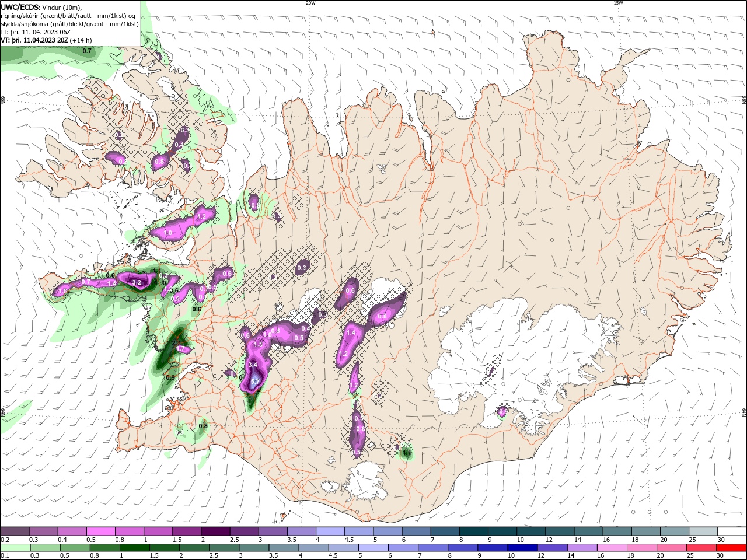Click the '0.9' rain value on the map

170,378
